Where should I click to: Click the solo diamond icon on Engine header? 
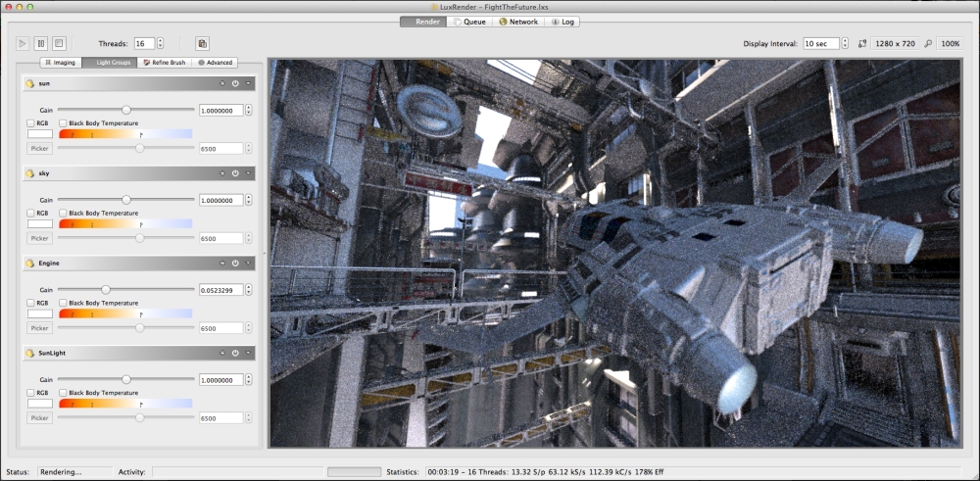(221, 263)
